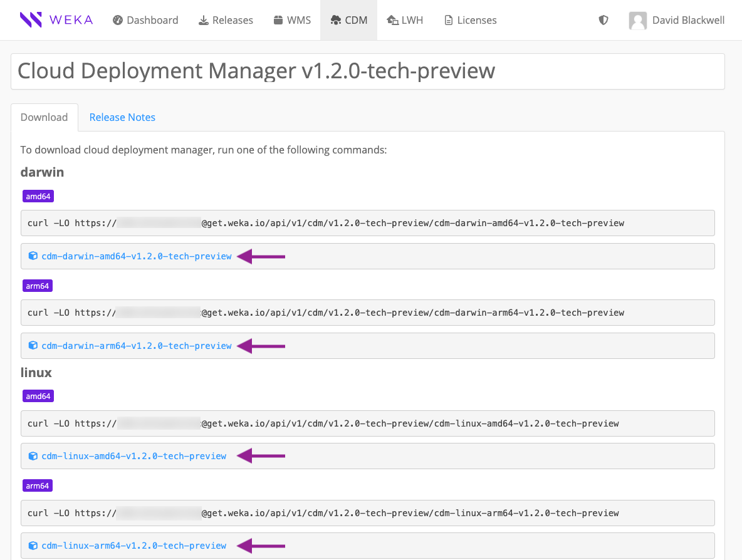742x560 pixels.
Task: Click the user avatar image
Action: point(638,21)
